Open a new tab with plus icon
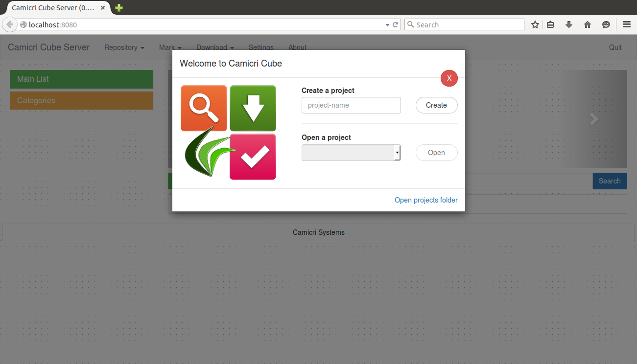637x364 pixels. [x=119, y=8]
